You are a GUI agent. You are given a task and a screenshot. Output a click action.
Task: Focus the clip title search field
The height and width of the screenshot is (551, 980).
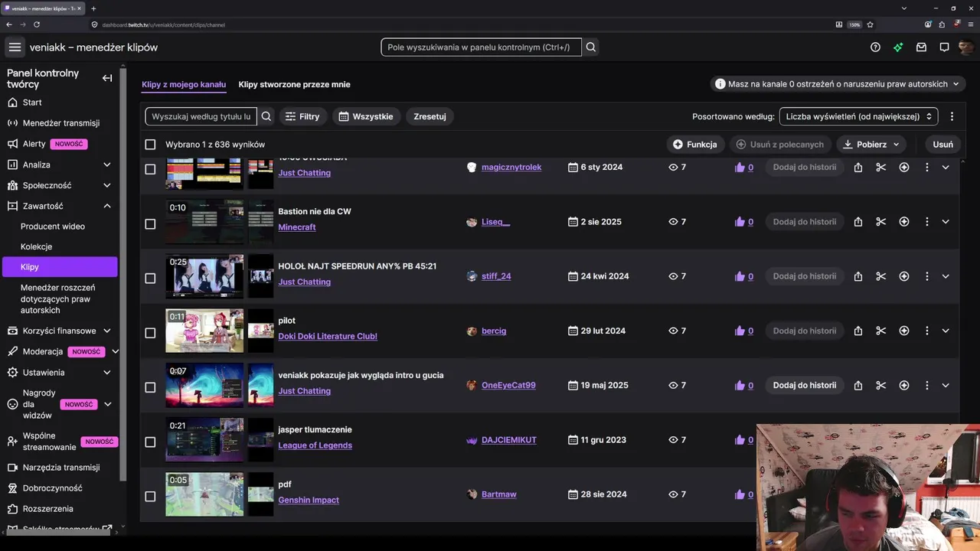(x=201, y=116)
